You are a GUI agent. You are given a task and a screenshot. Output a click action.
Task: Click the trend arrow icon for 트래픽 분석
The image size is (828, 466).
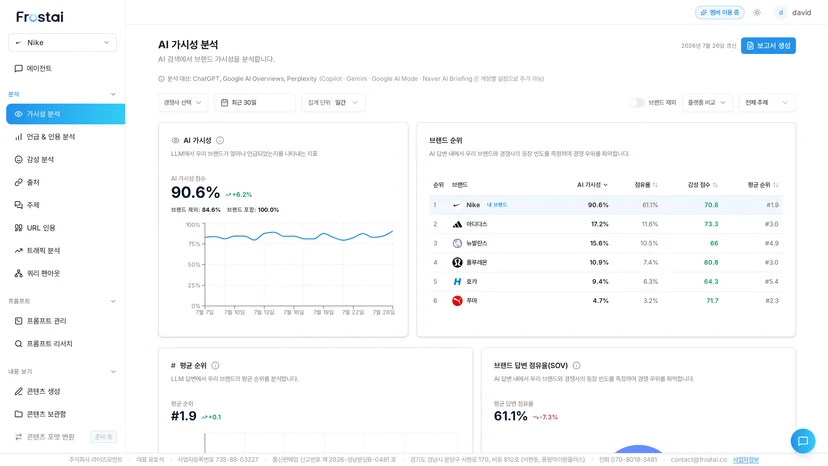pyautogui.click(x=18, y=250)
